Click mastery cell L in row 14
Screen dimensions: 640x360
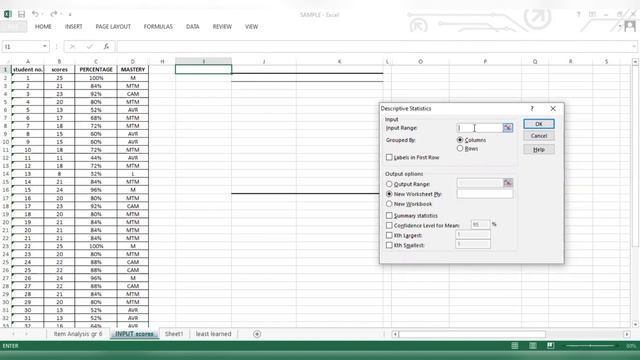coord(133,173)
